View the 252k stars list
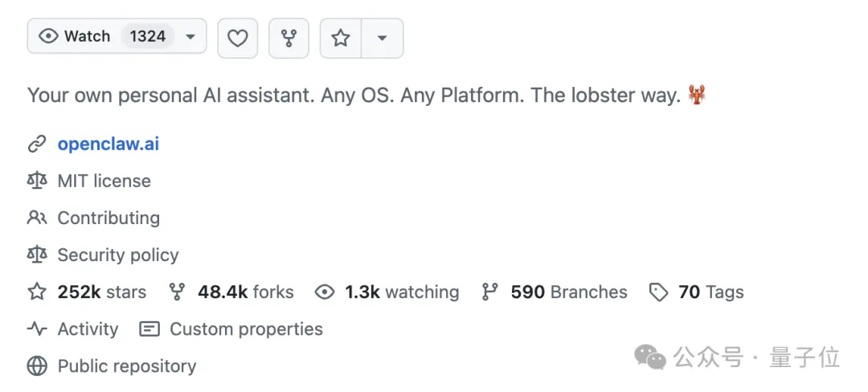 (x=101, y=292)
